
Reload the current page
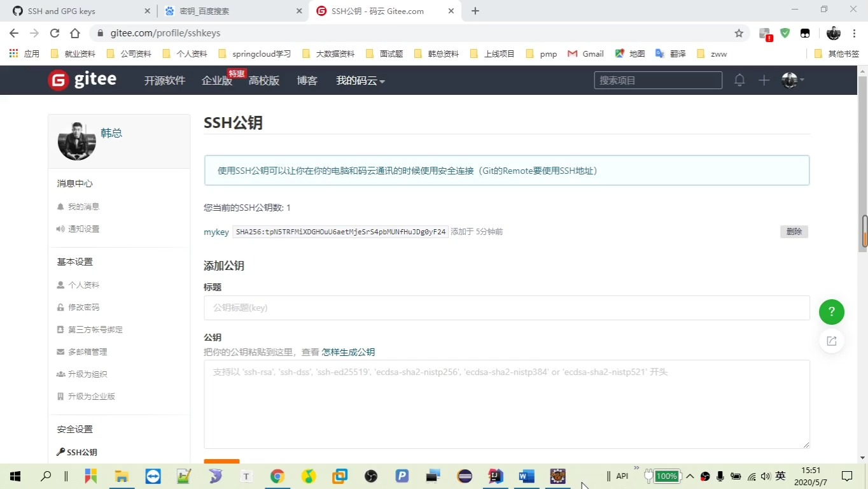pyautogui.click(x=55, y=33)
